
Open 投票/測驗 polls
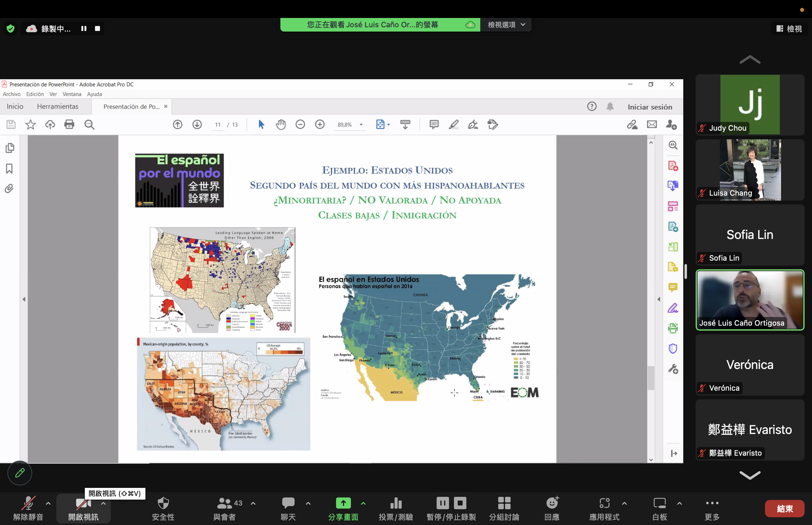coord(395,508)
